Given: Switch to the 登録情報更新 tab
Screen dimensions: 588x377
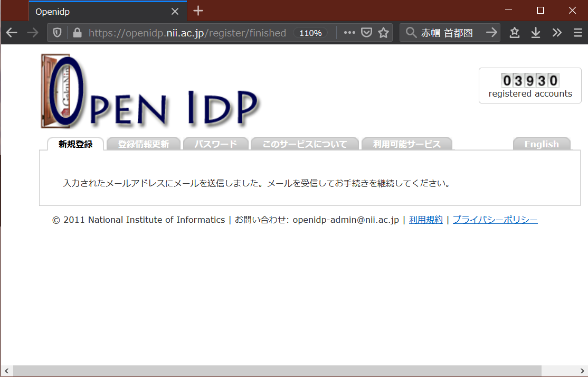Looking at the screenshot, I should pos(143,144).
